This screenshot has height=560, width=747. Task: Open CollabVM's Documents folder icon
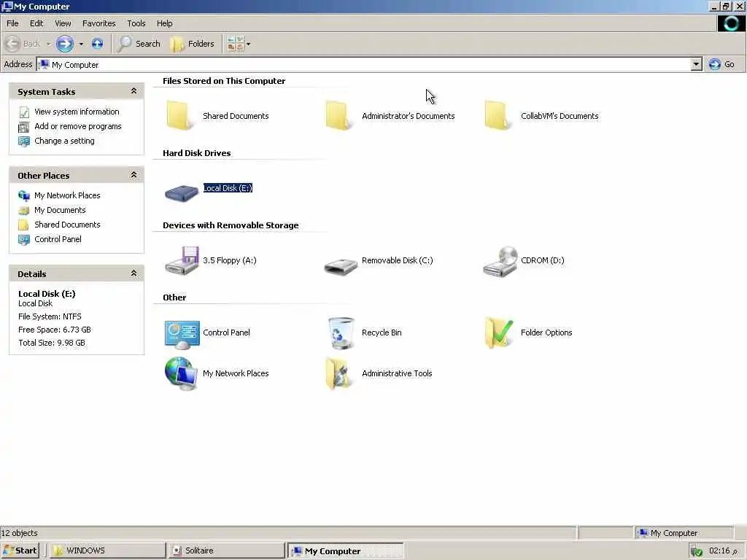tap(498, 116)
